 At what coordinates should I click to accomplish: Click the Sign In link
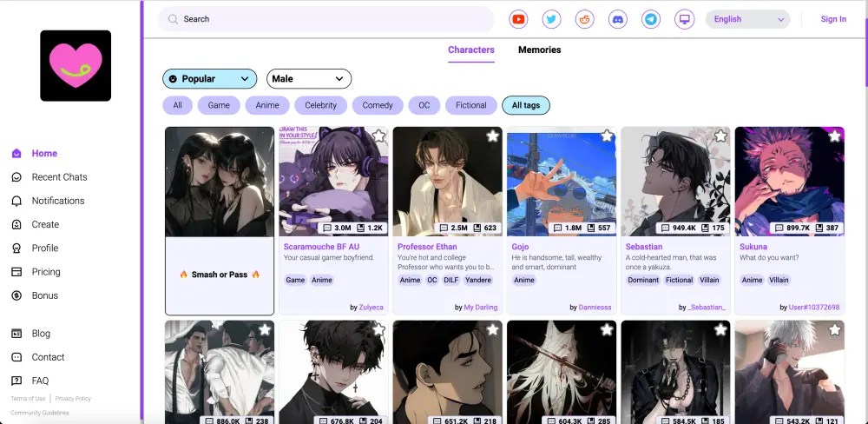833,19
